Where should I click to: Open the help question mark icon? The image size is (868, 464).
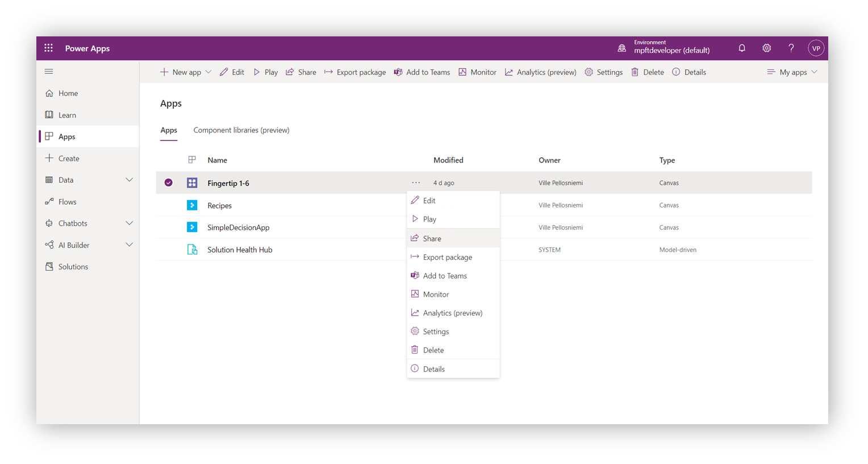(x=791, y=48)
